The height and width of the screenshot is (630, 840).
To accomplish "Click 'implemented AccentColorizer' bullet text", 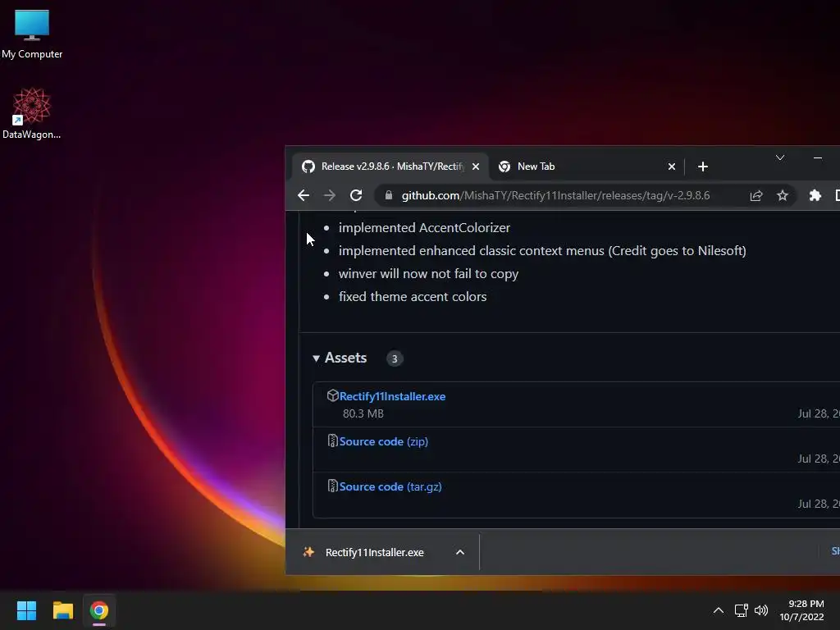I will click(424, 228).
